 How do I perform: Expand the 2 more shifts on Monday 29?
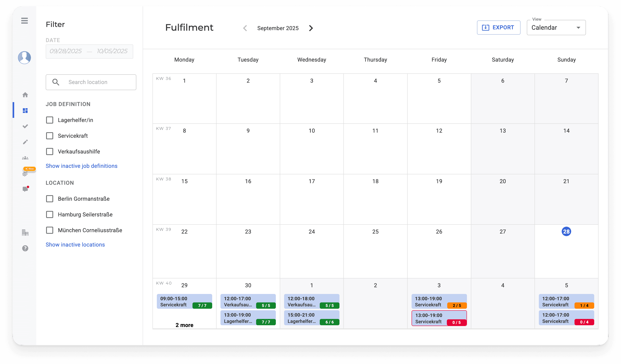tap(184, 325)
